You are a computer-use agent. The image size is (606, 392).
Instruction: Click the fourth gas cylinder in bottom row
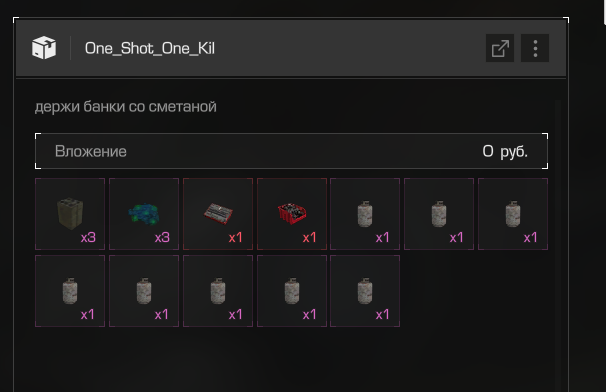(x=292, y=291)
